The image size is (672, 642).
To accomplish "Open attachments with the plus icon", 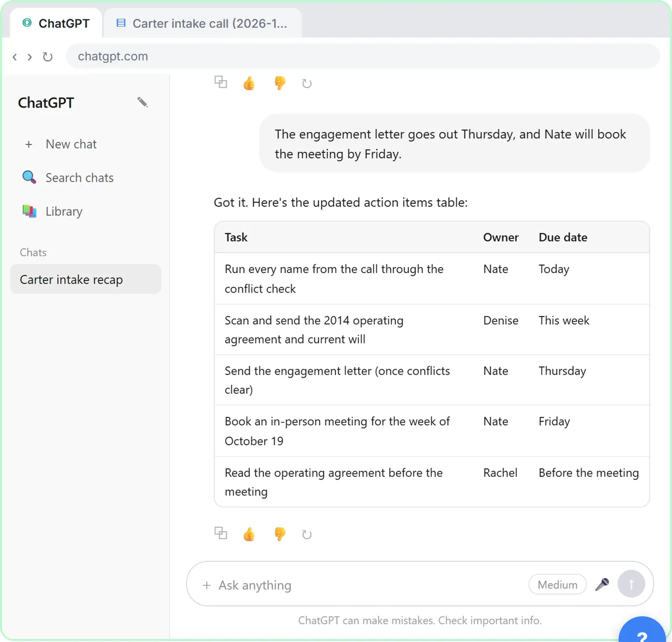I will pyautogui.click(x=207, y=585).
